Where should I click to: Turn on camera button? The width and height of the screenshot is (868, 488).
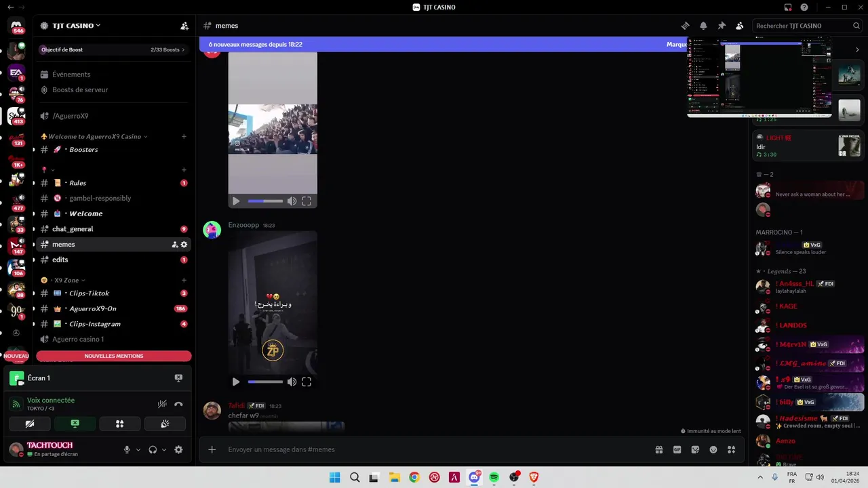point(30,424)
